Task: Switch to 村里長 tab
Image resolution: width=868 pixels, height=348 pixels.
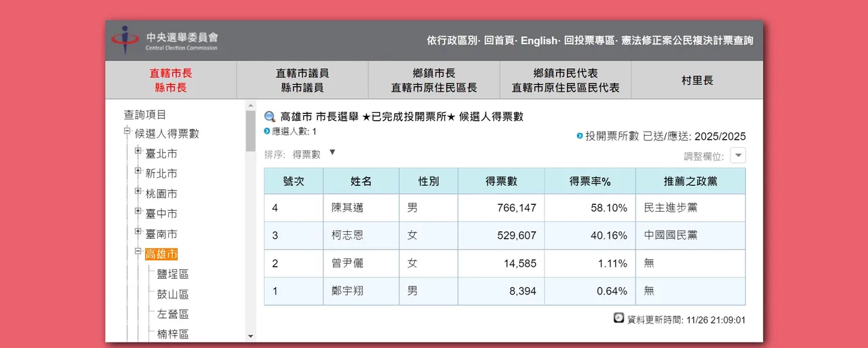Action: click(697, 80)
